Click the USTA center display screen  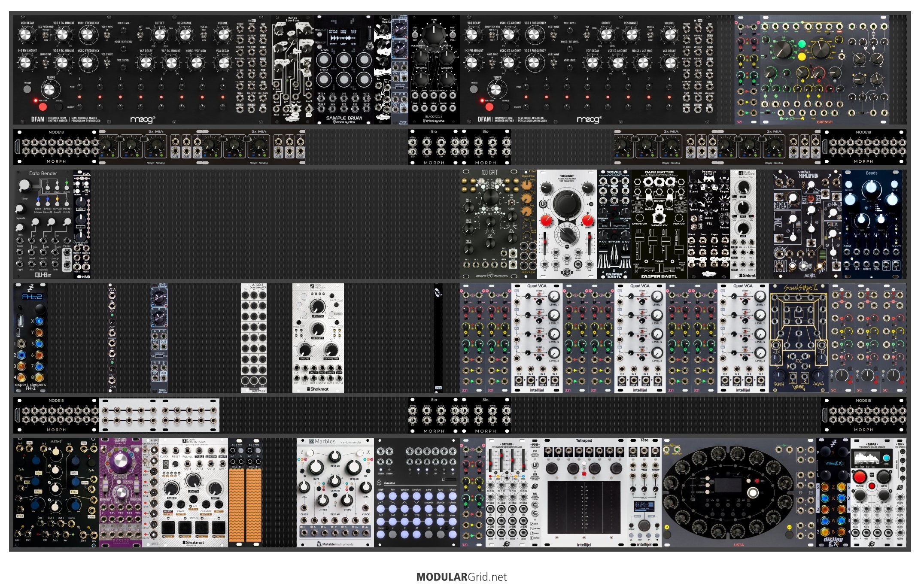(x=727, y=486)
